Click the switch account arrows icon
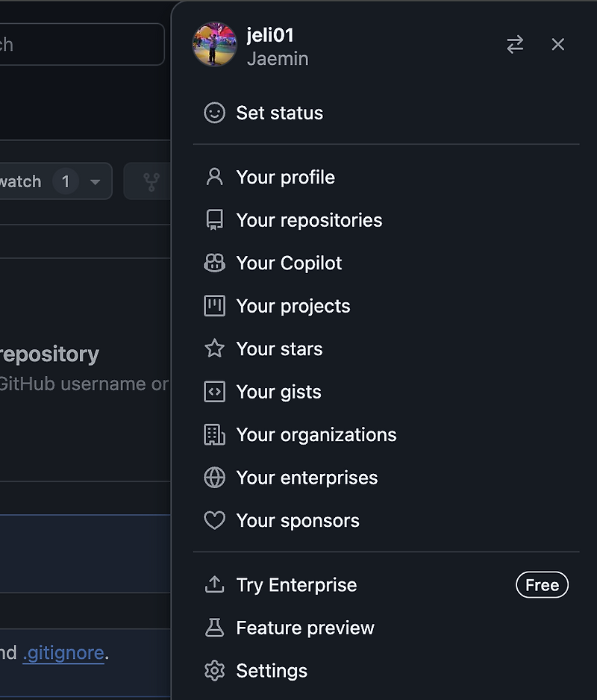The image size is (597, 700). (x=515, y=45)
